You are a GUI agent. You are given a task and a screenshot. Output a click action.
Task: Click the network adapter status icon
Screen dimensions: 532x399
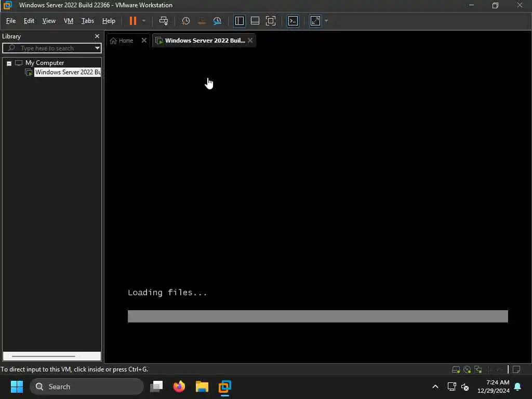pos(478,369)
